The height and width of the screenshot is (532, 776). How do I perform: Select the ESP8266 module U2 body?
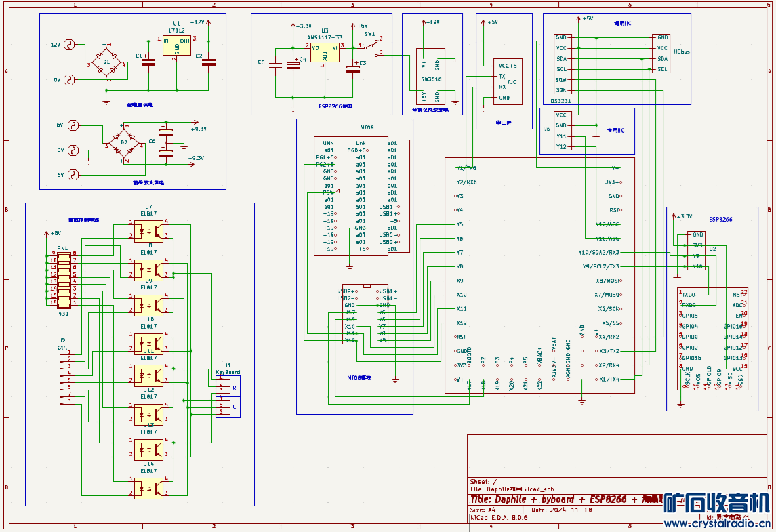(713, 339)
